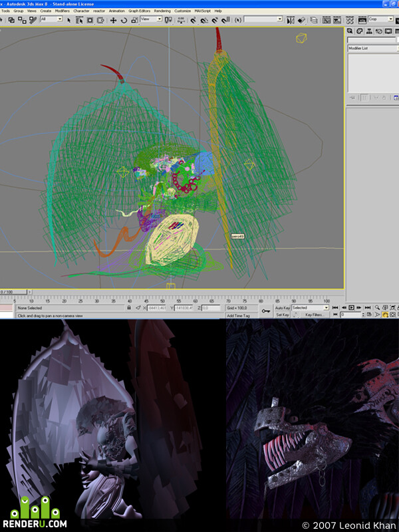Viewport: 399px width, 532px height.
Task: Toggle the Selection Lock padlock icon
Action: (129, 308)
